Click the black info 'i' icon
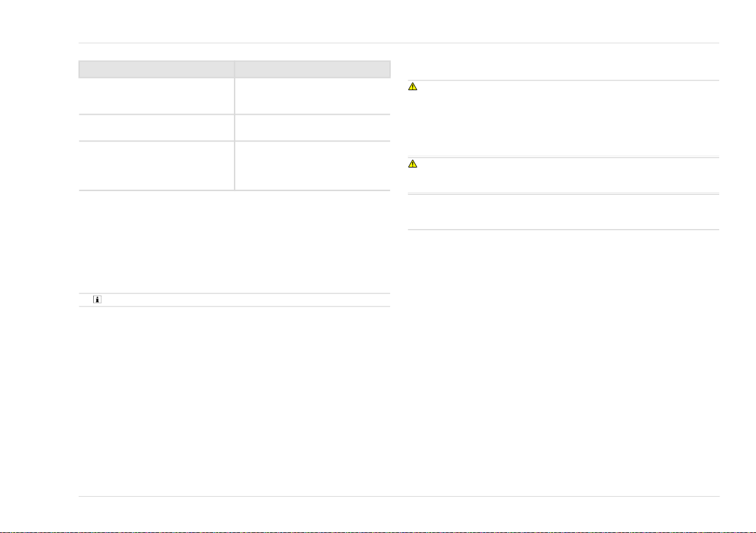 [98, 299]
